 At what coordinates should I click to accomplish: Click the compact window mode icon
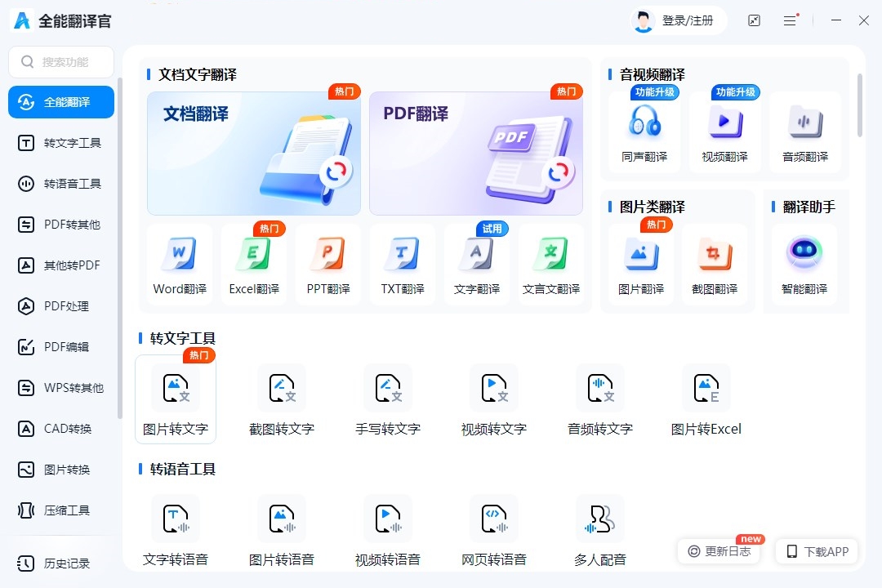tap(754, 20)
